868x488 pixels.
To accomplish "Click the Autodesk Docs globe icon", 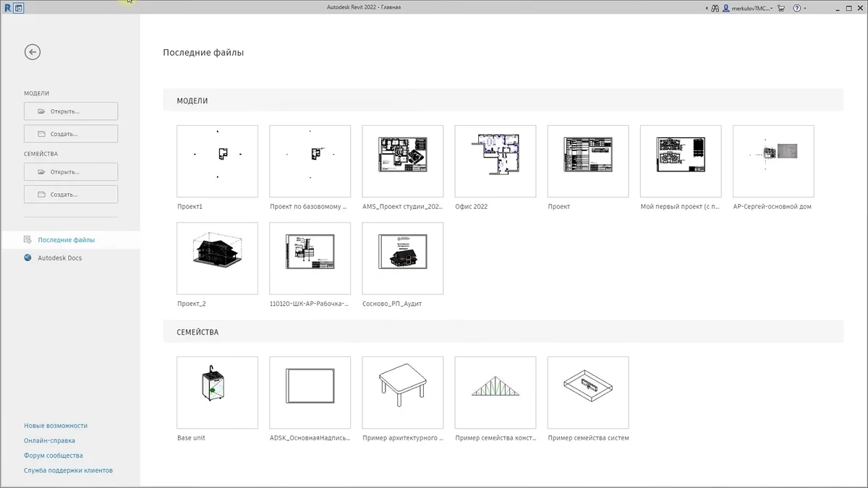I will click(x=27, y=258).
